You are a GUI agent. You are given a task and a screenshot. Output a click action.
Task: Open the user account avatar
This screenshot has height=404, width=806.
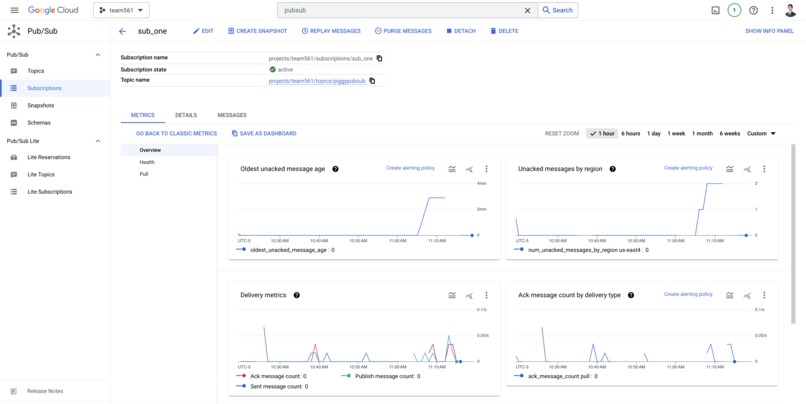coord(791,10)
